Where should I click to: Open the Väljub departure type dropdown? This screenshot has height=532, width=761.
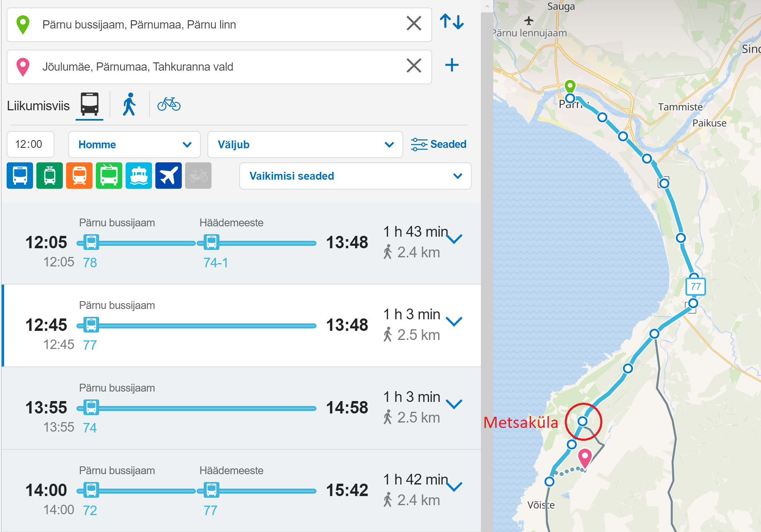pos(305,145)
